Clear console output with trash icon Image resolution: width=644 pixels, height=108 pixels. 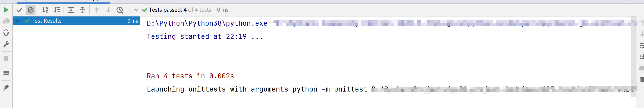[642, 80]
